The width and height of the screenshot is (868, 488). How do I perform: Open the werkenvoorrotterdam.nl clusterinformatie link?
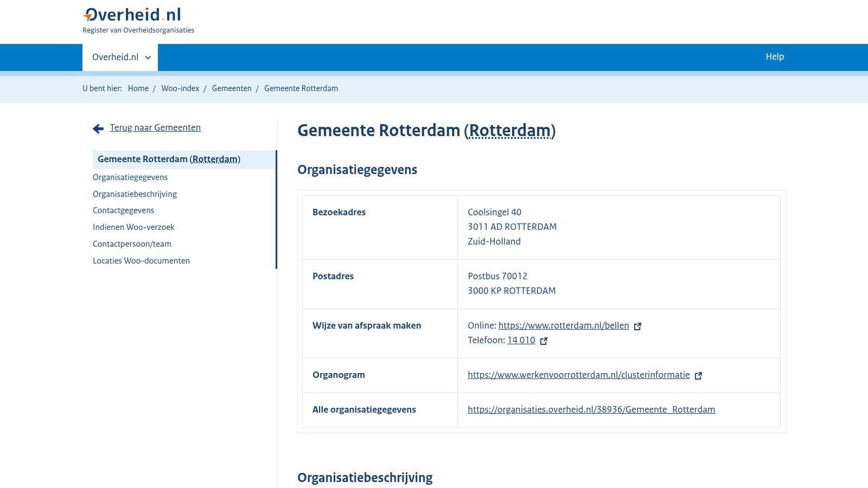579,375
